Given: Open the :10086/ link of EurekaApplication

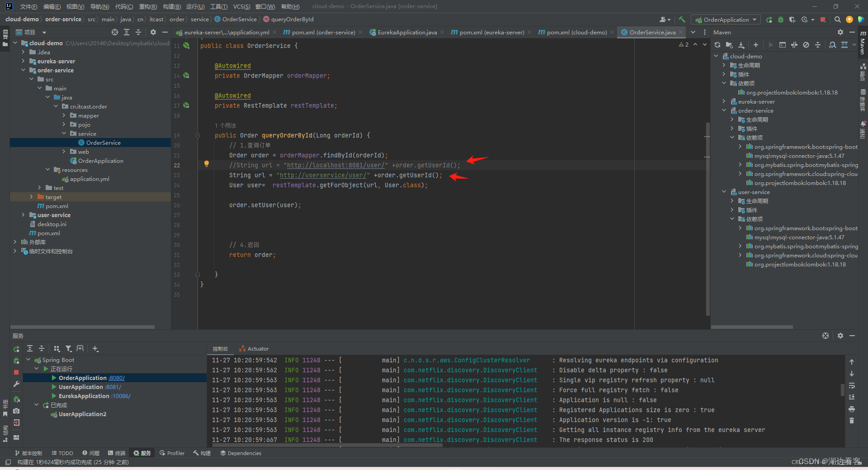Looking at the screenshot, I should click(121, 396).
